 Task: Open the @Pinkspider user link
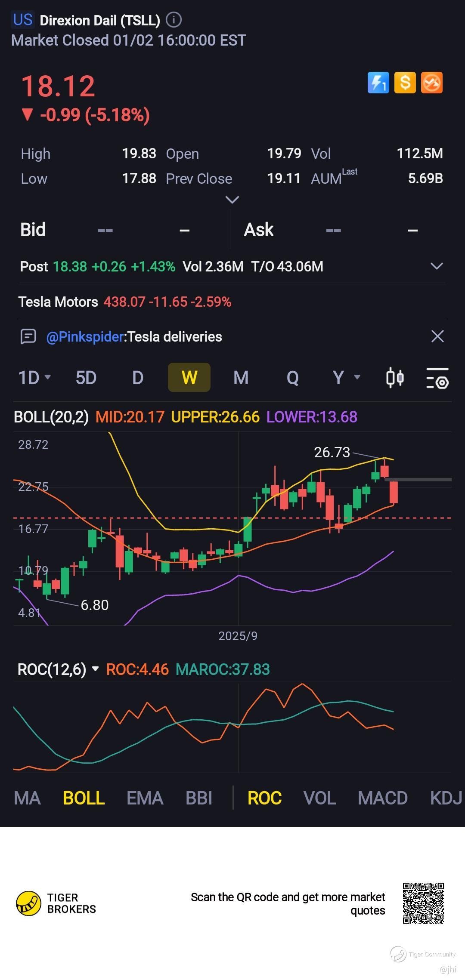coord(85,336)
